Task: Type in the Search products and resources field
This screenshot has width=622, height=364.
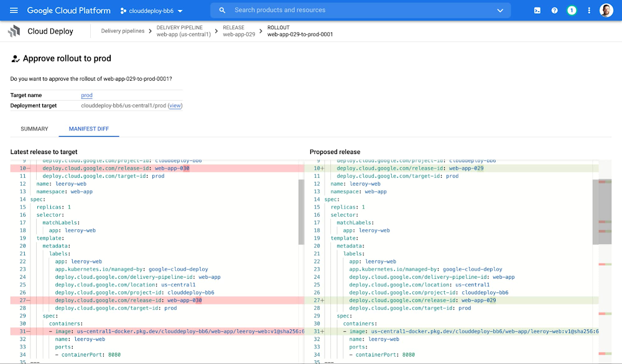Action: point(361,11)
